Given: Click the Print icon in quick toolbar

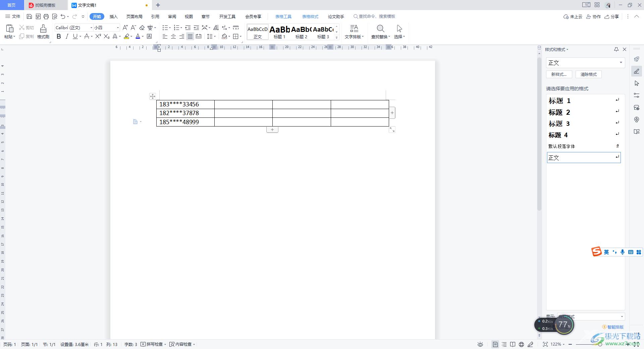Looking at the screenshot, I should point(46,16).
